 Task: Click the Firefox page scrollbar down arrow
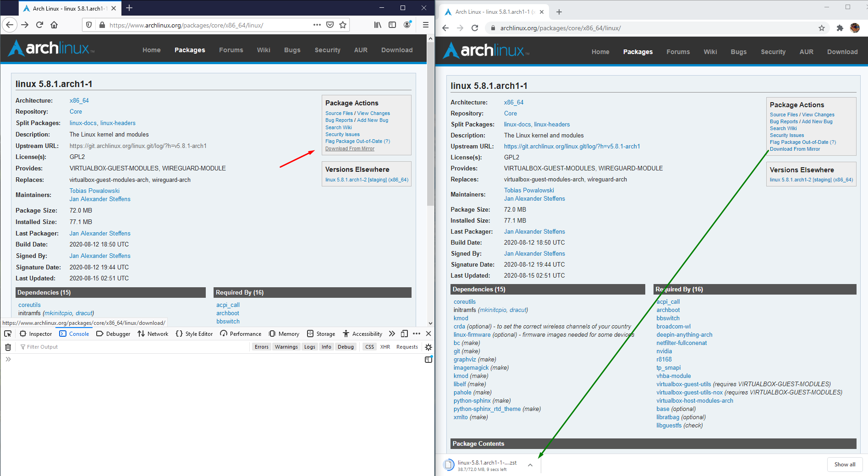click(x=430, y=323)
